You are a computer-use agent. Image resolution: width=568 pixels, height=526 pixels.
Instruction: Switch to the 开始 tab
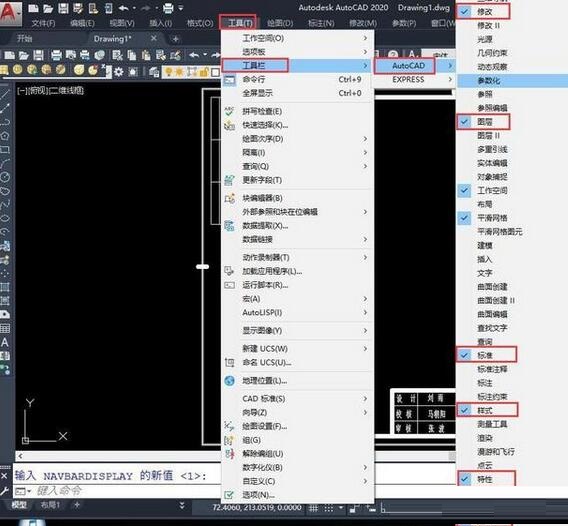(25, 38)
